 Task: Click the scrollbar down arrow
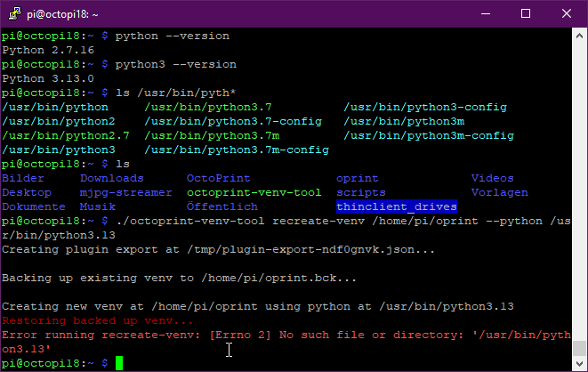click(579, 363)
